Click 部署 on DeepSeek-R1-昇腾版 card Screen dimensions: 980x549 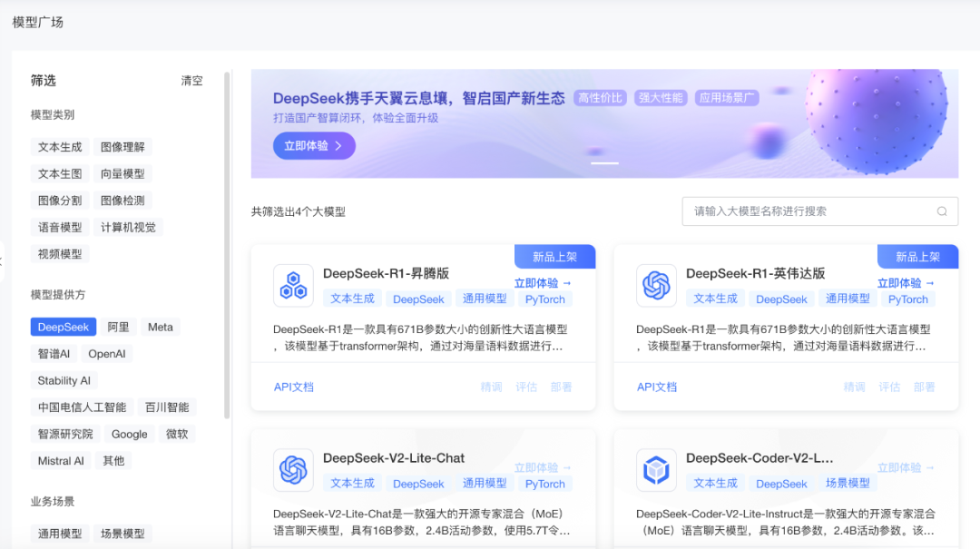(x=562, y=387)
